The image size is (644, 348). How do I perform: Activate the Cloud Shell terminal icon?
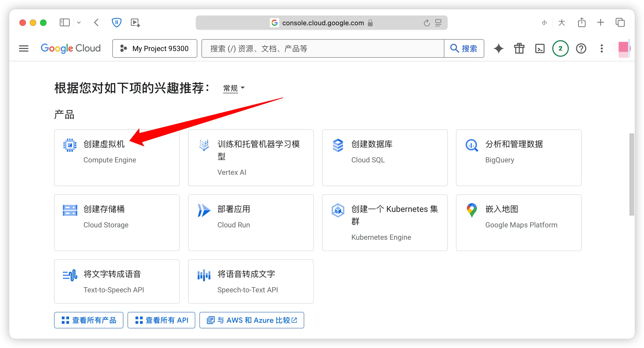point(540,48)
